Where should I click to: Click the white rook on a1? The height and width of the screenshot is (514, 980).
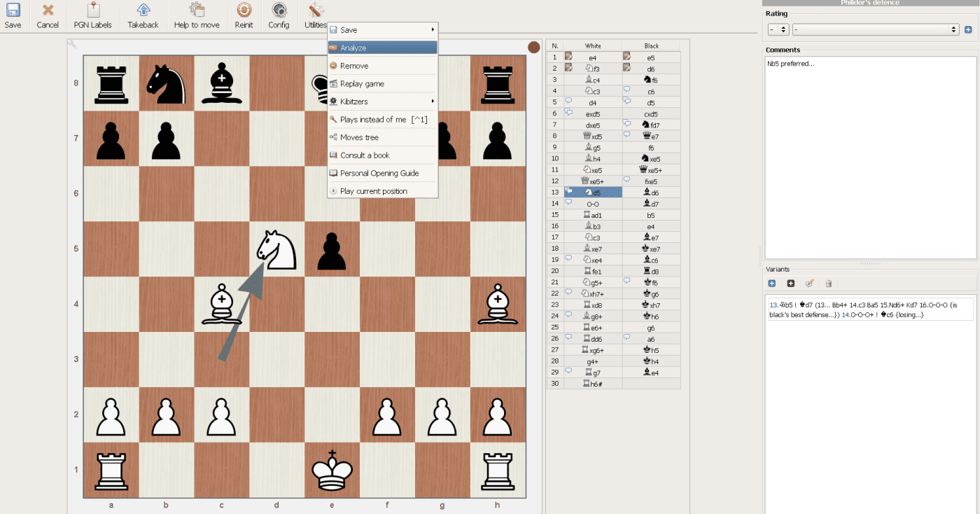(111, 471)
